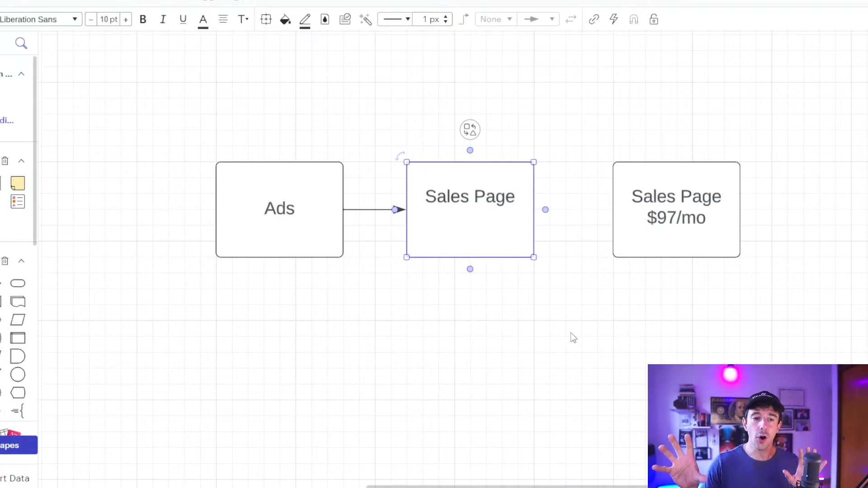Screen dimensions: 868x488
Task: Open the text options T menu
Action: (x=243, y=19)
